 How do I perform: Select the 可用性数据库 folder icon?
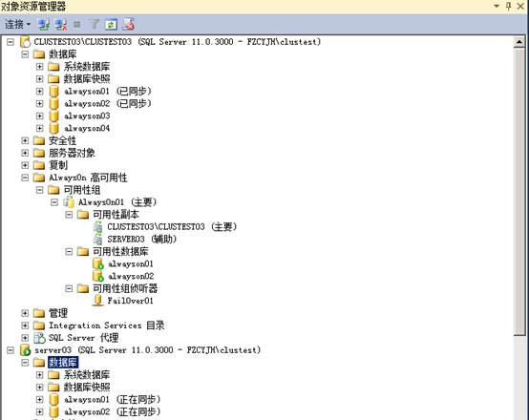(83, 251)
